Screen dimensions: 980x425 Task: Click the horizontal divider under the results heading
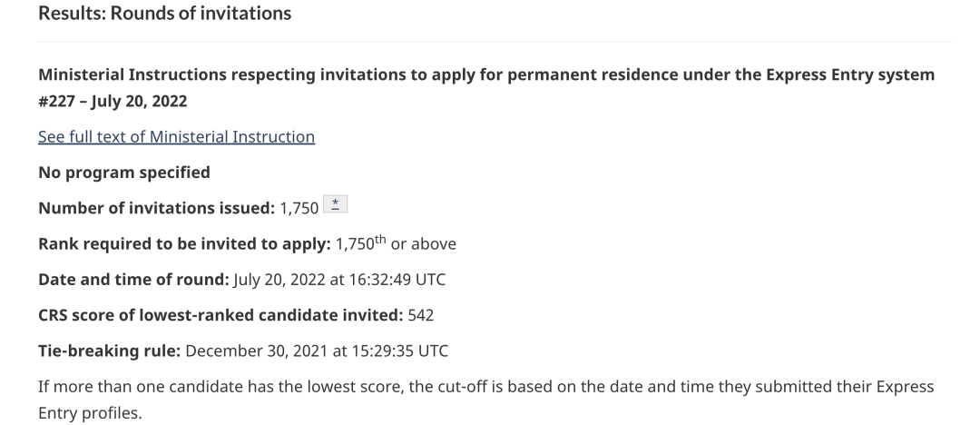[495, 42]
